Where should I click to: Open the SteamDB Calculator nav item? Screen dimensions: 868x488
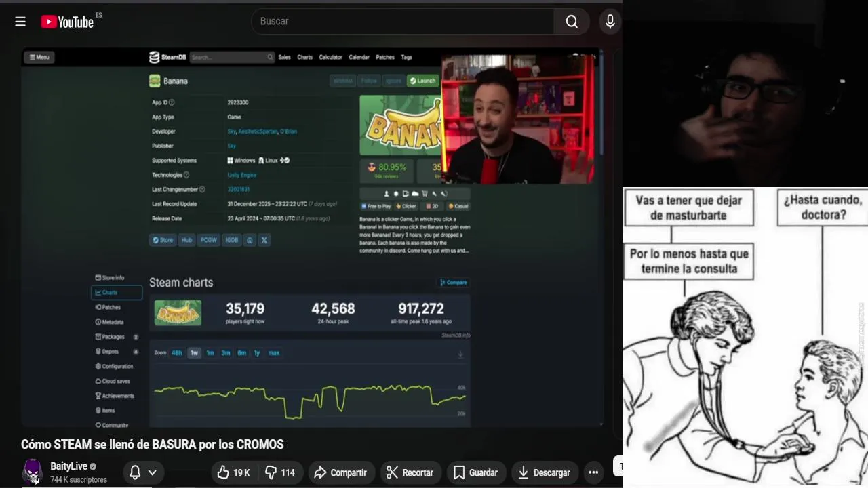[330, 57]
